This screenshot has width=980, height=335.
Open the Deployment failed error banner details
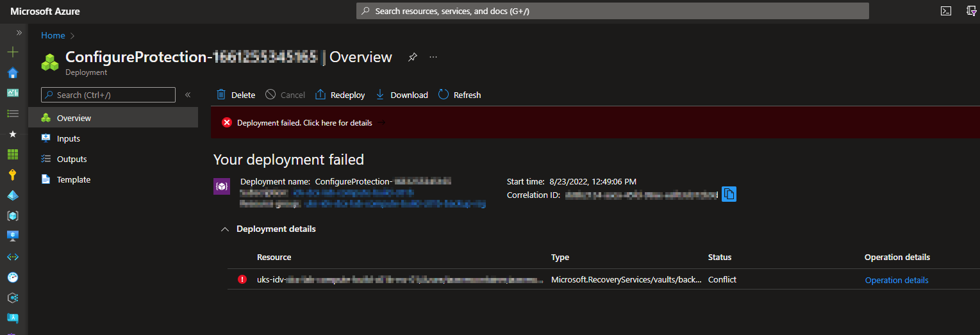(x=304, y=123)
